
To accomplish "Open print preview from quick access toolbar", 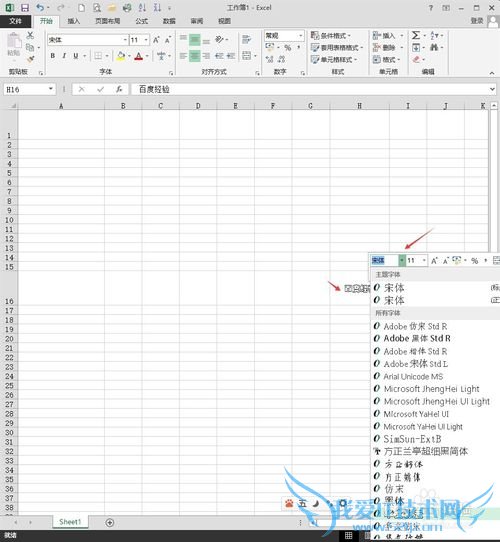I will 96,8.
